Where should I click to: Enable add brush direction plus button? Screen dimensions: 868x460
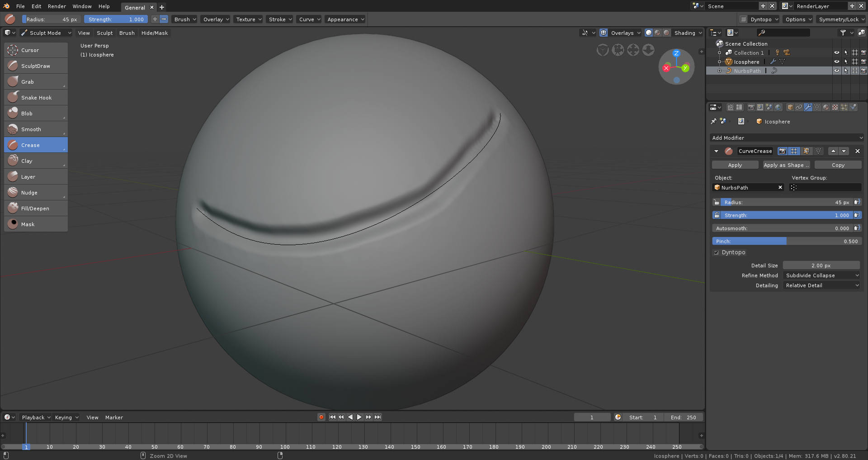(x=155, y=19)
